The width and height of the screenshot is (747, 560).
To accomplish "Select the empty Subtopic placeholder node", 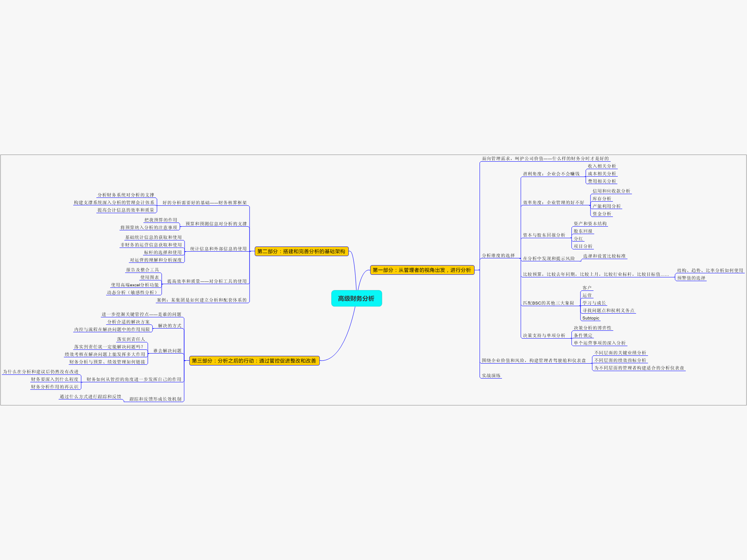I will pos(591,318).
